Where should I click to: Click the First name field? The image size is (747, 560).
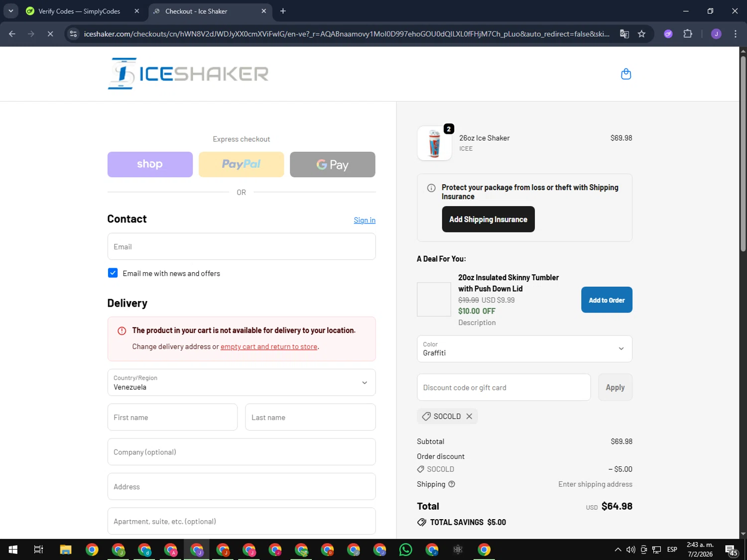(172, 417)
